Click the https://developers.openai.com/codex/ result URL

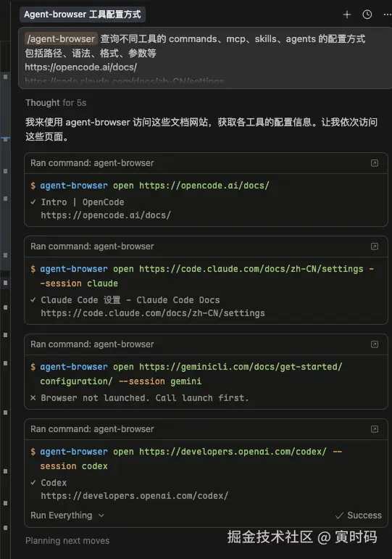pyautogui.click(x=134, y=496)
